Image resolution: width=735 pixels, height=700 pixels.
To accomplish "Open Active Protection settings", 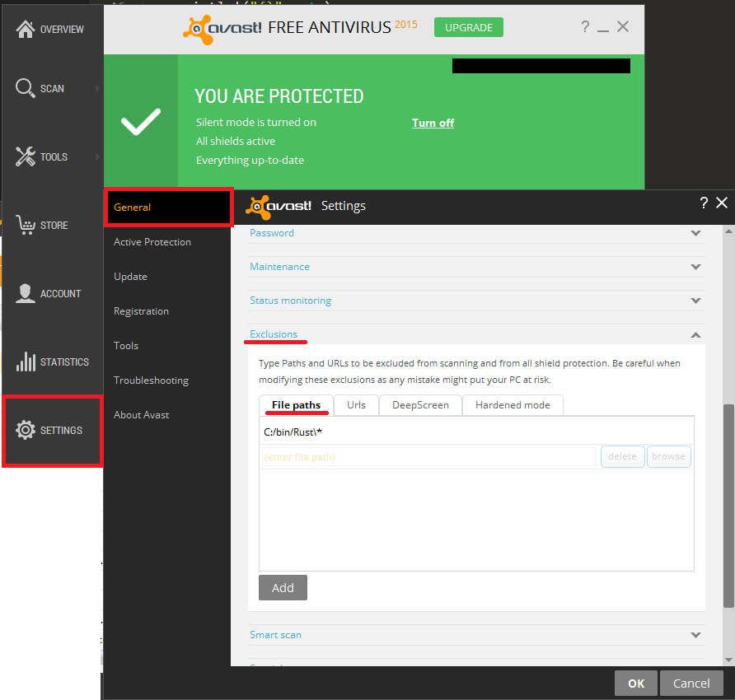I will pyautogui.click(x=152, y=242).
